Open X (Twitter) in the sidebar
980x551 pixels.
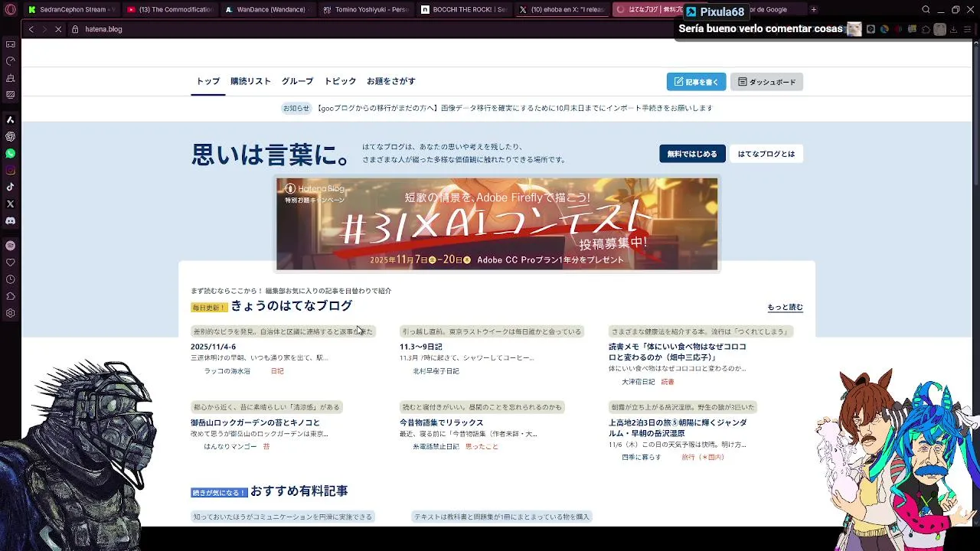(10, 204)
